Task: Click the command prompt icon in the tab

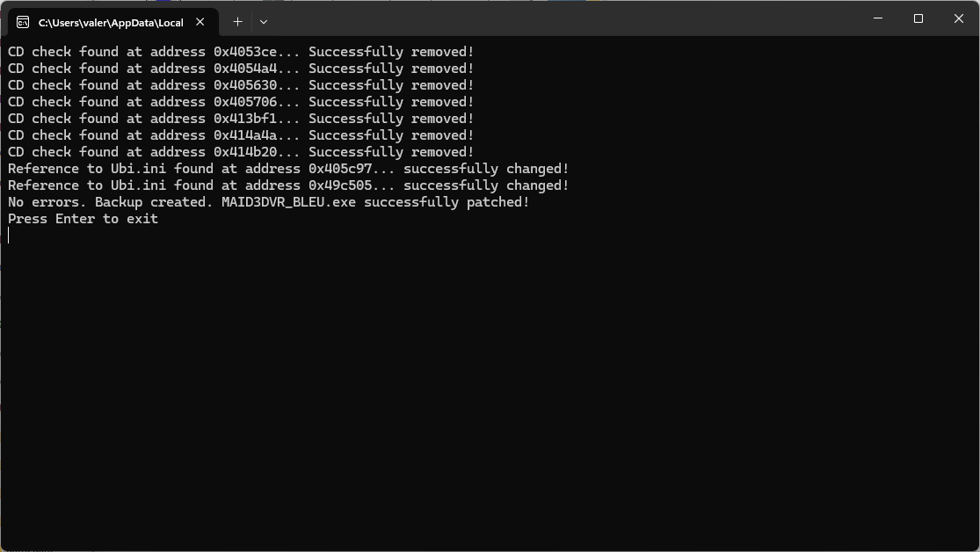Action: pos(23,23)
